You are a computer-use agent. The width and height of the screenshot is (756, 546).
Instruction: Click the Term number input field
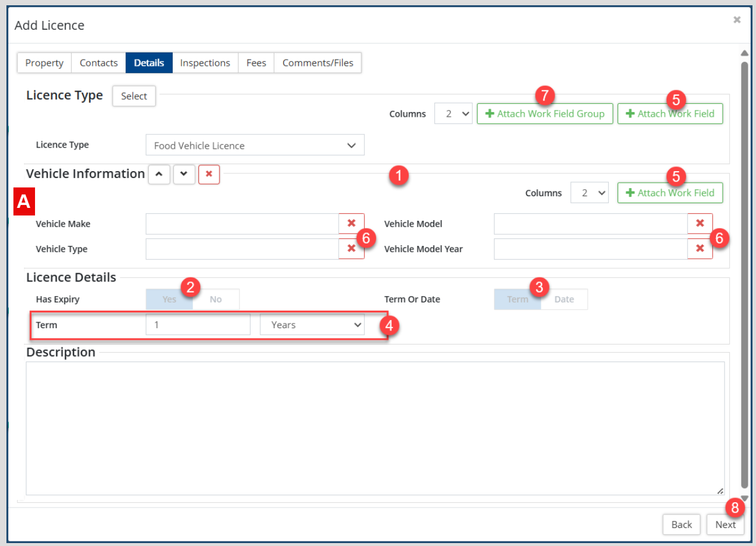(198, 325)
